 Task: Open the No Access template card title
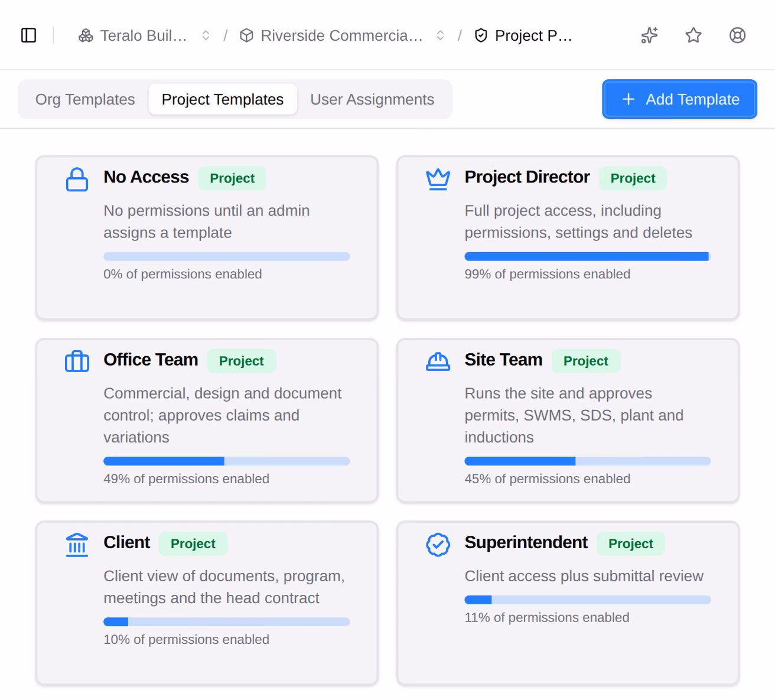click(146, 177)
